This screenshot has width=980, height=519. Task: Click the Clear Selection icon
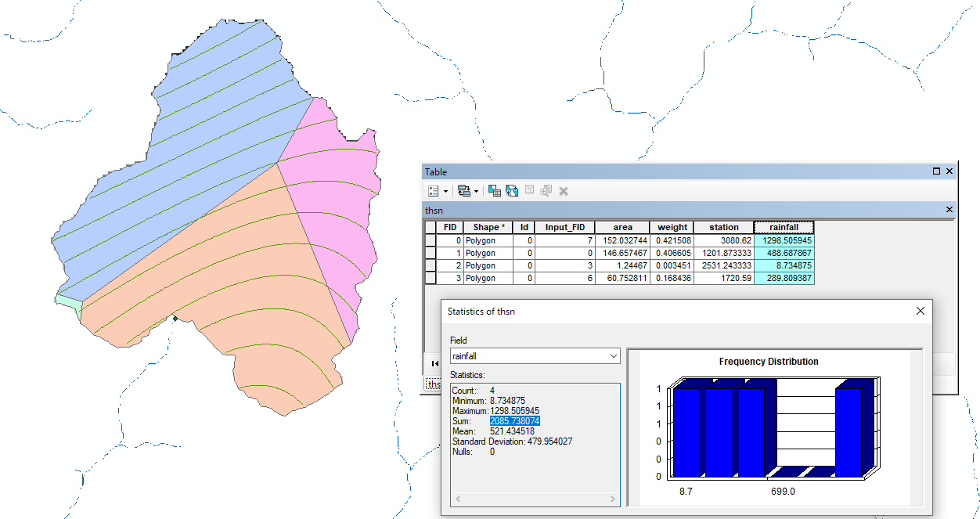pyautogui.click(x=529, y=190)
